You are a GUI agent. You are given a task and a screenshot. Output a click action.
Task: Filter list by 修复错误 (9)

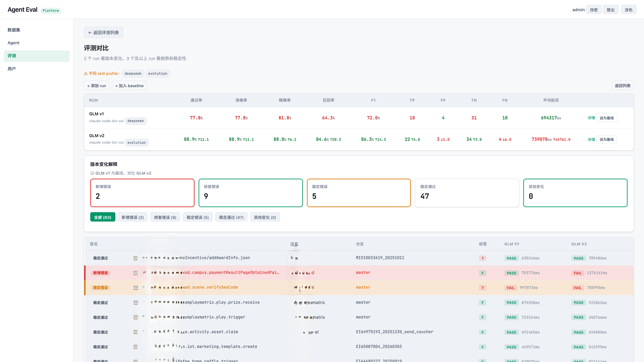coord(165,217)
